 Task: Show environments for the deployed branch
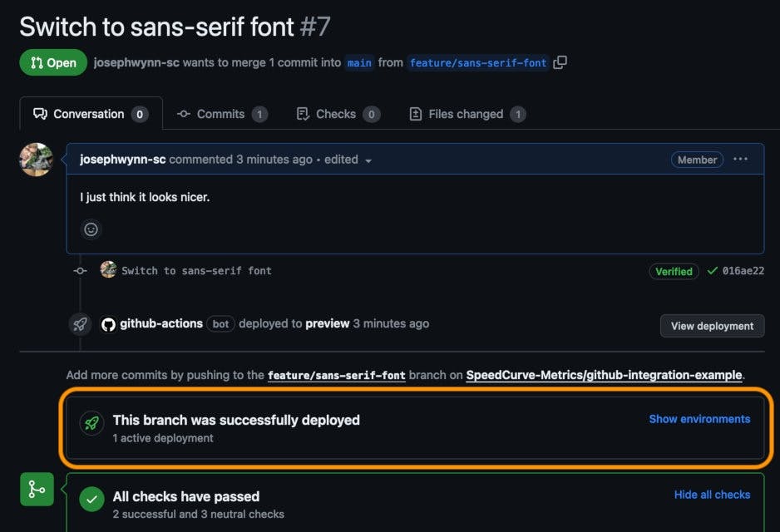click(x=699, y=419)
